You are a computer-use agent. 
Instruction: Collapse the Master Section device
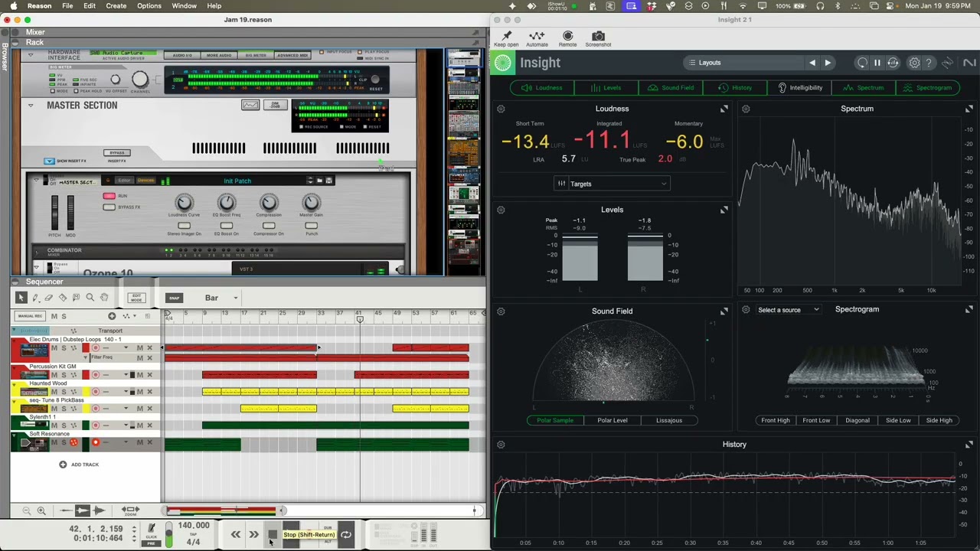(31, 106)
